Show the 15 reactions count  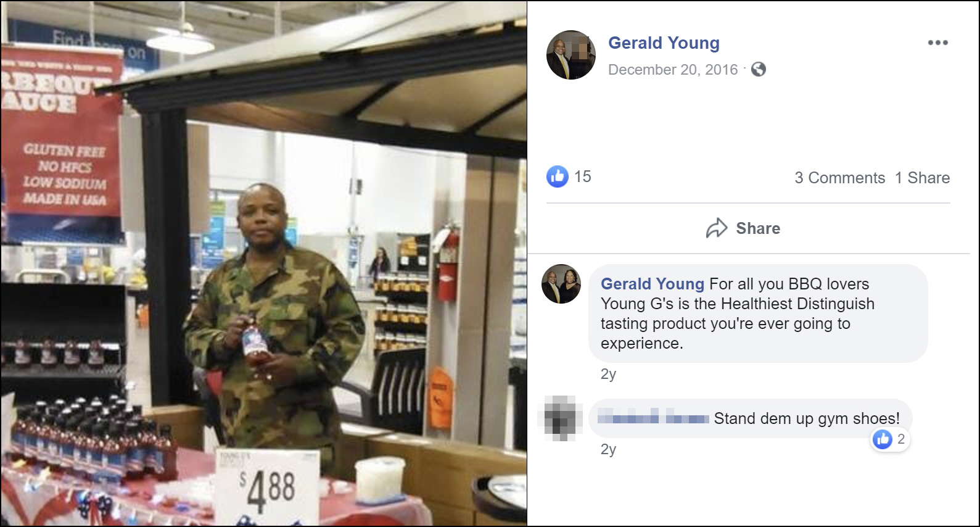pyautogui.click(x=583, y=176)
